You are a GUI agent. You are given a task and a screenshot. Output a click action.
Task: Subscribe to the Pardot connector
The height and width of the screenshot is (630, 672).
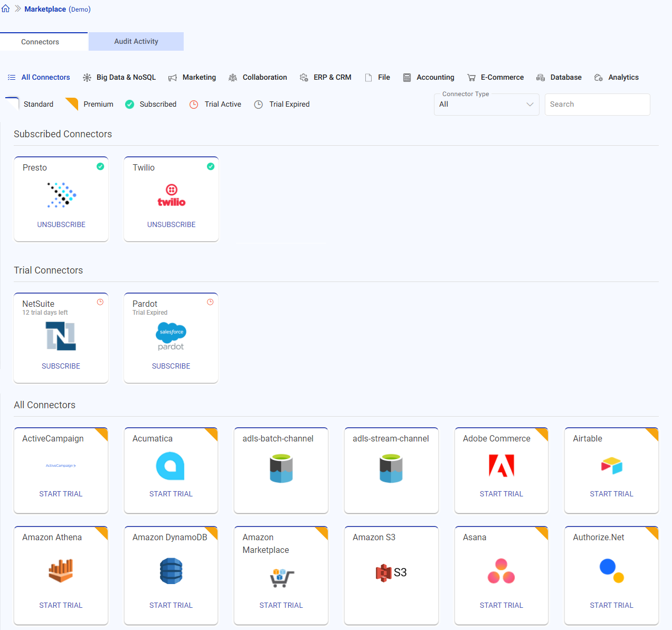[x=171, y=366]
